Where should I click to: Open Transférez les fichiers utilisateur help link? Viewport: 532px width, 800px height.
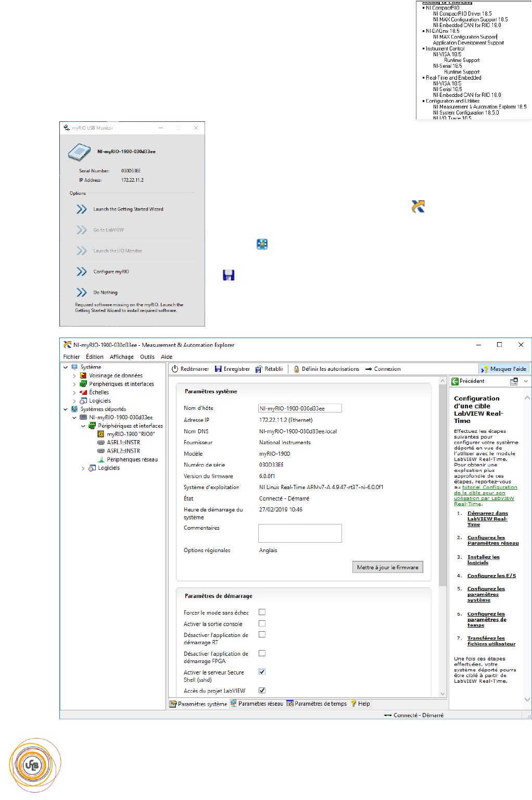[491, 641]
